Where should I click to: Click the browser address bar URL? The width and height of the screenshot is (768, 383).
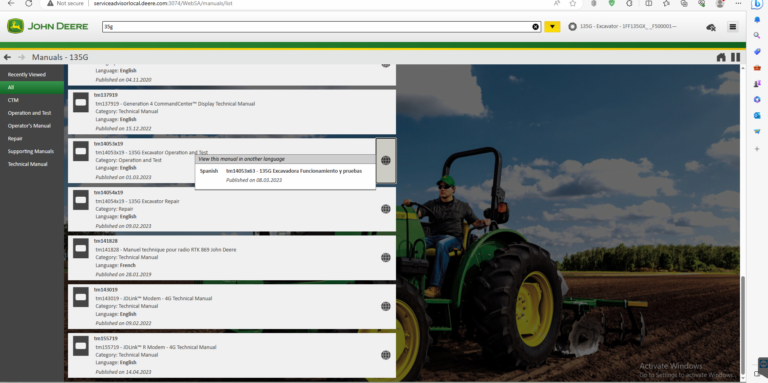163,3
